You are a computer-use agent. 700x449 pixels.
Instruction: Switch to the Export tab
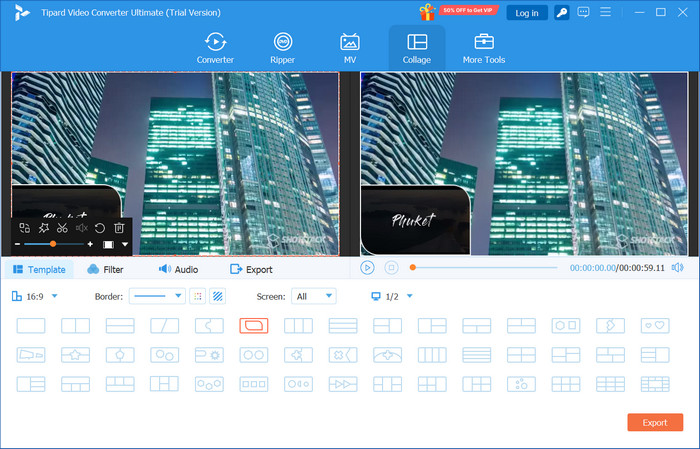click(251, 270)
